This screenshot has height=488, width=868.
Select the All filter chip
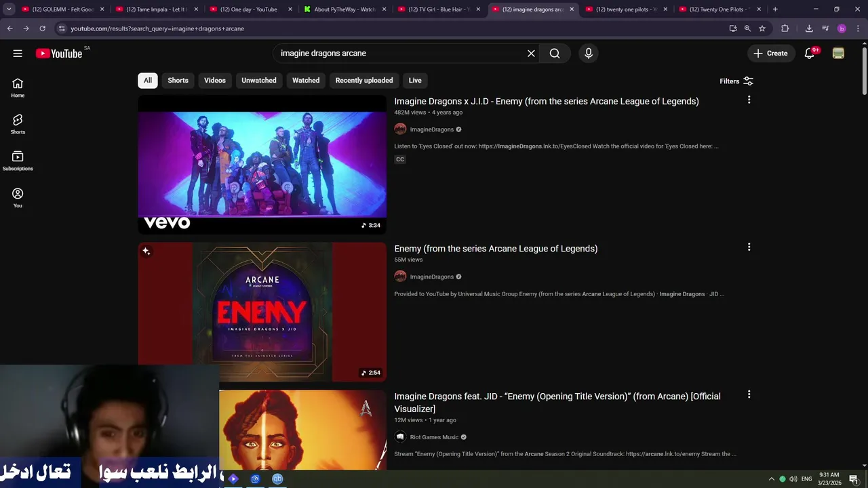[148, 80]
